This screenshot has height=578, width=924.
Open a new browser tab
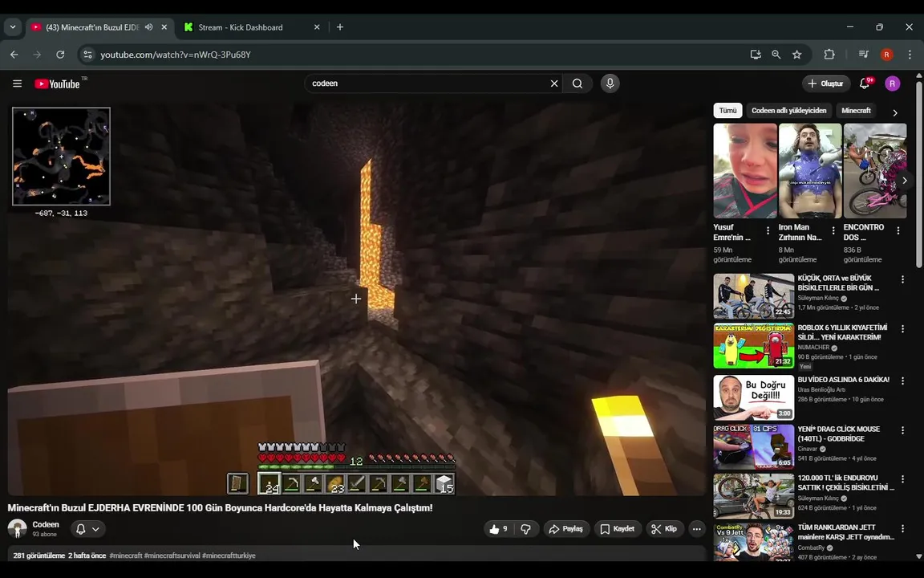[340, 27]
